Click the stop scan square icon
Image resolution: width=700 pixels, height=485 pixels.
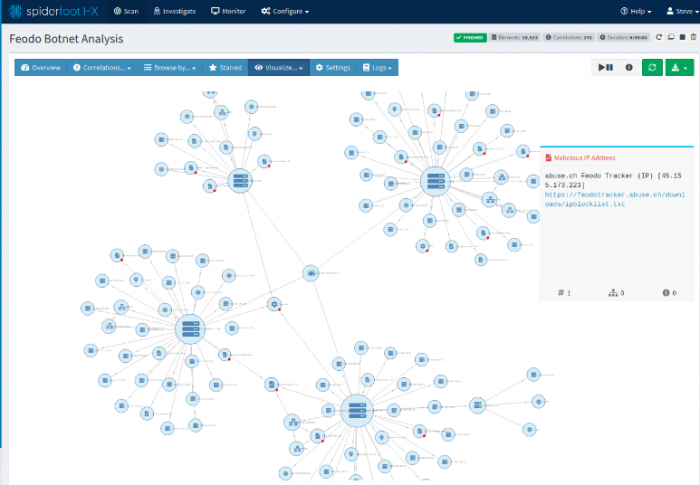(682, 37)
